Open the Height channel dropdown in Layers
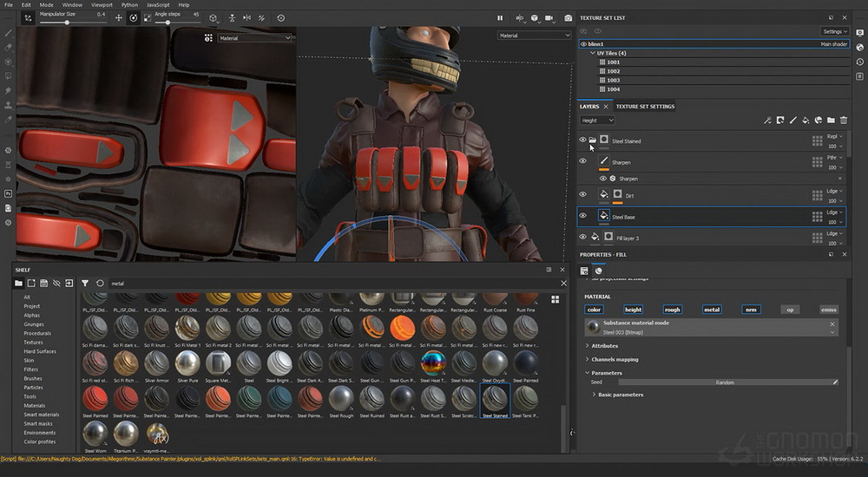This screenshot has height=477, width=868. click(597, 120)
